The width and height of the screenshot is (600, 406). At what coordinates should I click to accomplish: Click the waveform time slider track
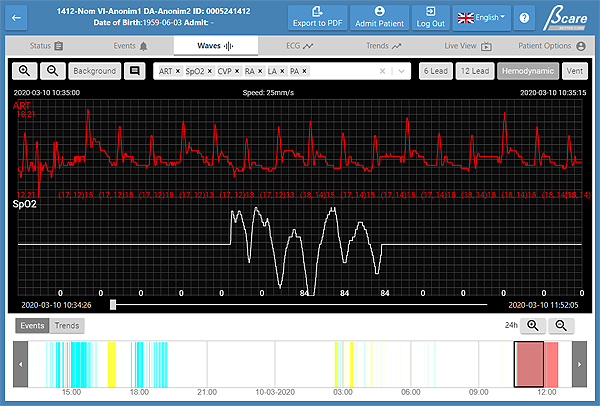tap(300, 305)
